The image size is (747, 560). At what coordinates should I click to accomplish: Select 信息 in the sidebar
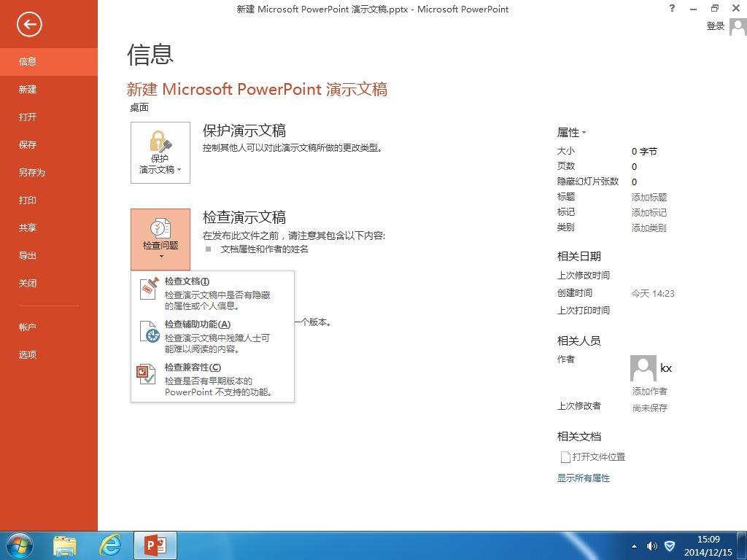(x=49, y=61)
